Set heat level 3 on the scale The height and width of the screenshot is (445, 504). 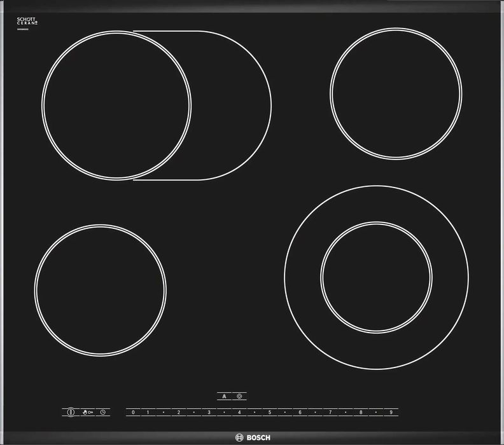point(209,412)
